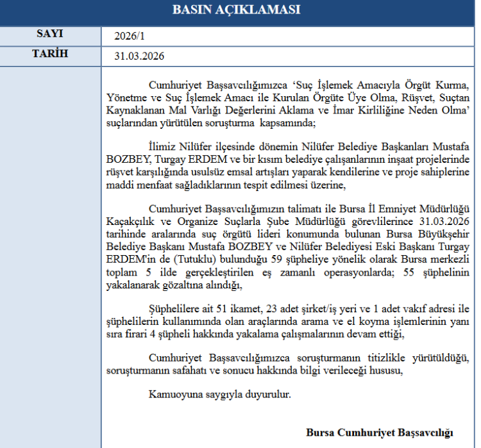Click the date value in TARİH row
Viewport: 481px width, 448px height.
(139, 56)
